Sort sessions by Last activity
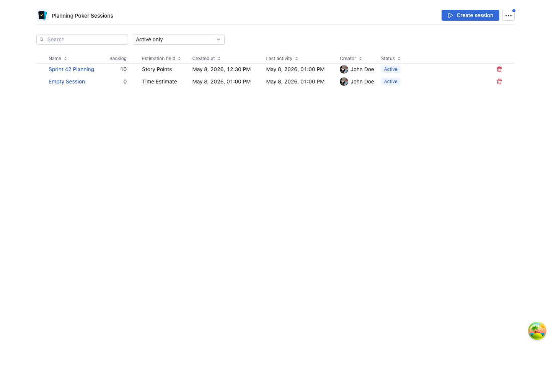This screenshot has width=551, height=392. 282,59
